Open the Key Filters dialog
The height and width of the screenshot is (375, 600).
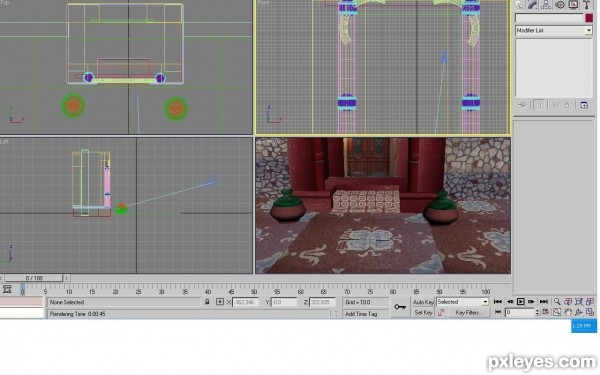click(x=469, y=313)
